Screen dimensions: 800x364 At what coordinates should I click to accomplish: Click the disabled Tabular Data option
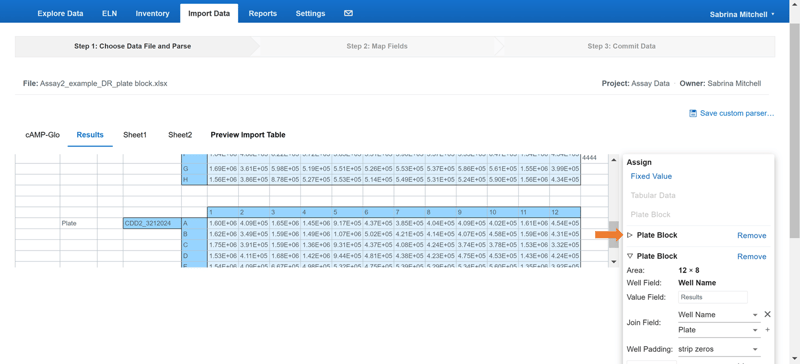(653, 196)
